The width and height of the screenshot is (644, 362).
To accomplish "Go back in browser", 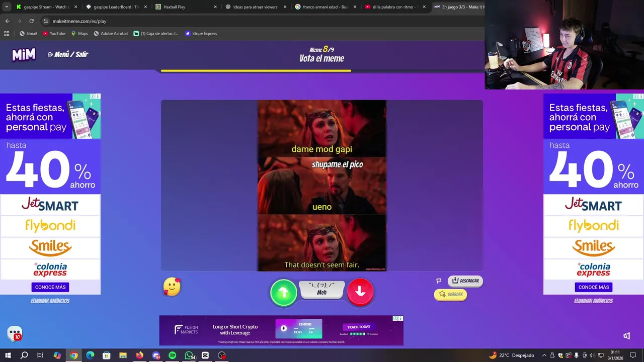I will [x=7, y=21].
